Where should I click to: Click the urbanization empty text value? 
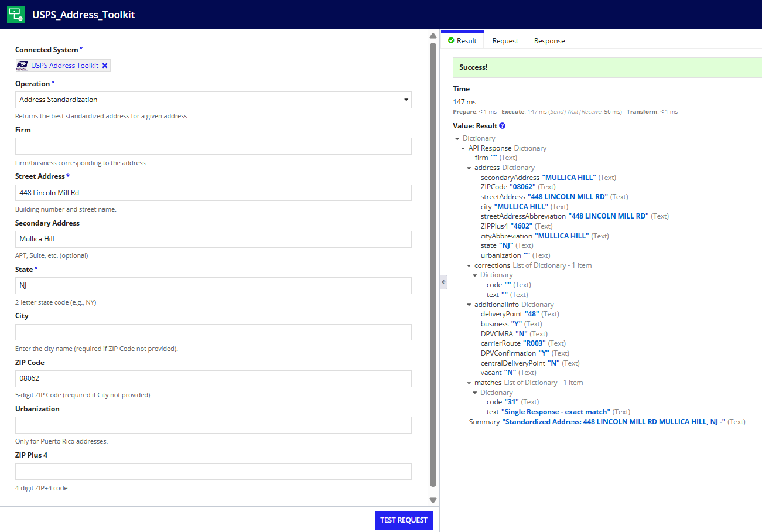[527, 255]
